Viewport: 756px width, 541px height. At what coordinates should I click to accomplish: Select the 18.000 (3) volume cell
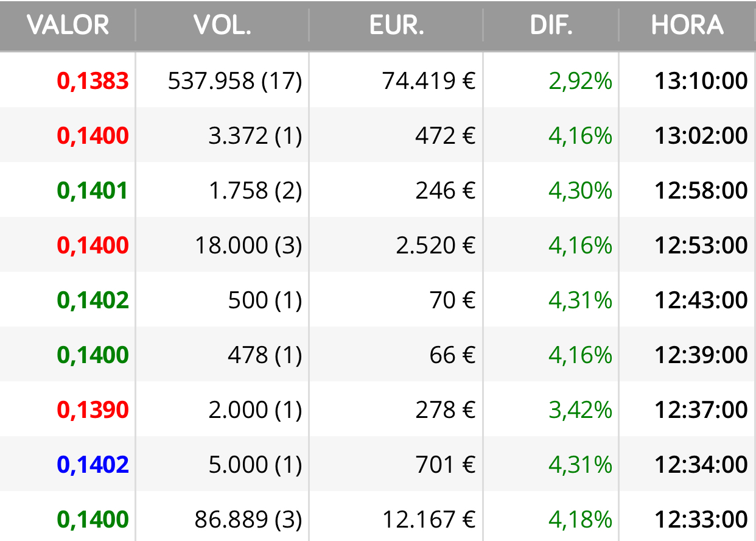click(x=248, y=245)
